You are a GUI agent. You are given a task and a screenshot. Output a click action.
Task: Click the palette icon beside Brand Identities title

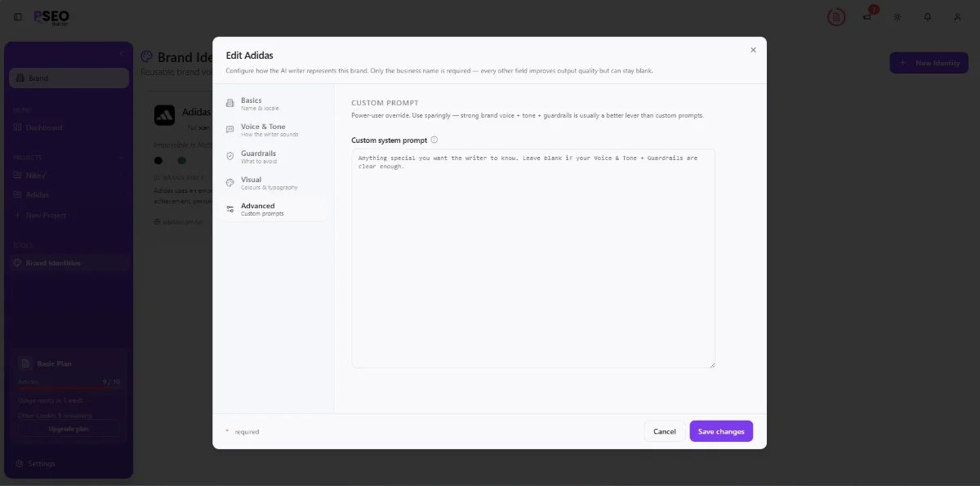click(146, 56)
